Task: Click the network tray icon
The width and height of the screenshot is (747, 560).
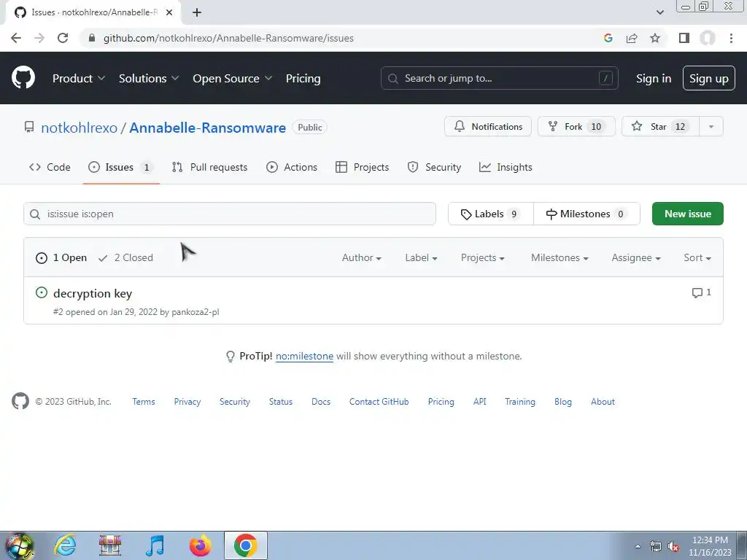Action: pos(656,547)
